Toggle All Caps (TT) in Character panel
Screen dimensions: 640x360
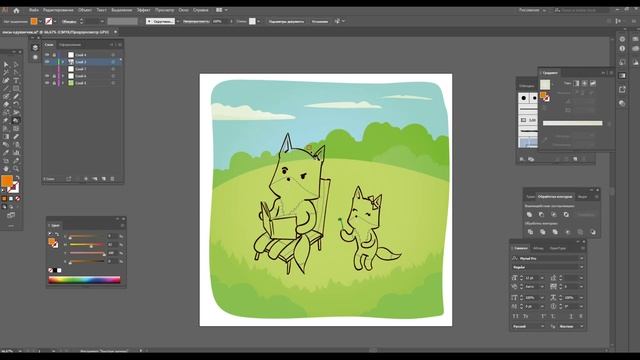pyautogui.click(x=516, y=316)
